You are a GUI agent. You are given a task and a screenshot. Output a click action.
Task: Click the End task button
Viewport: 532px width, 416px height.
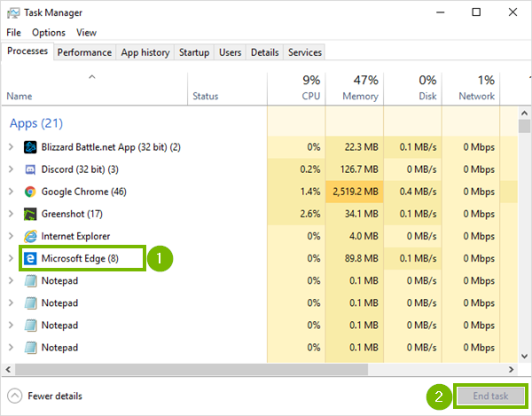490,396
